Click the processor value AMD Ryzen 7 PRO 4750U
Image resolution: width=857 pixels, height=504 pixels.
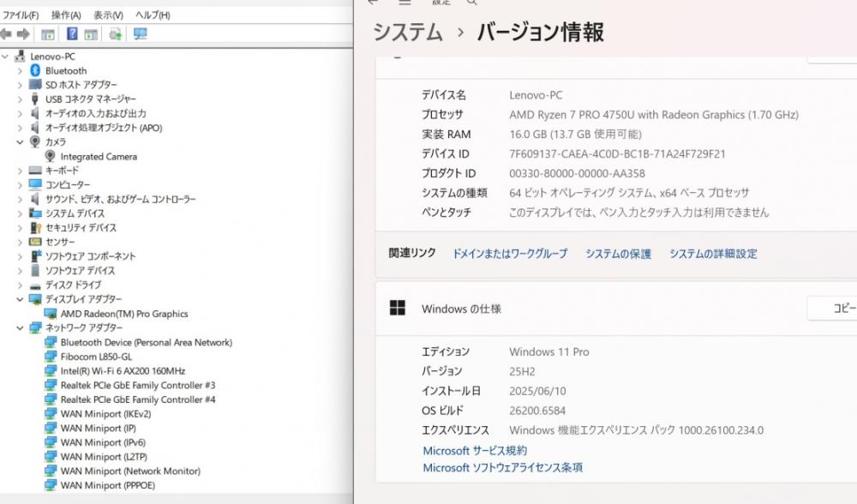[x=654, y=115]
